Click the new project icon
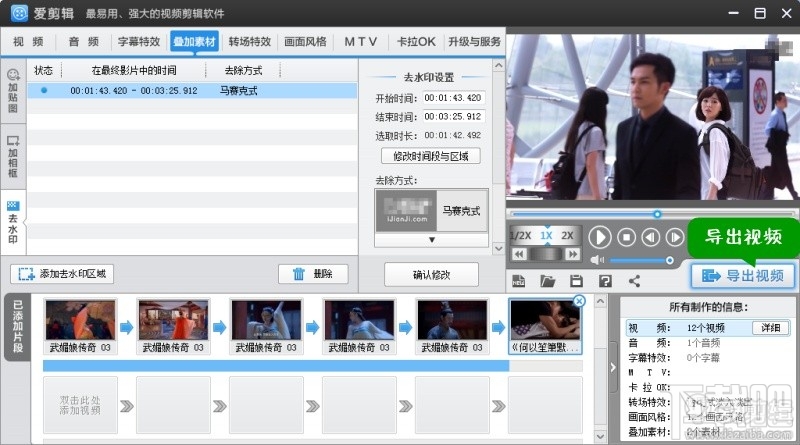This screenshot has width=800, height=445. [x=519, y=281]
